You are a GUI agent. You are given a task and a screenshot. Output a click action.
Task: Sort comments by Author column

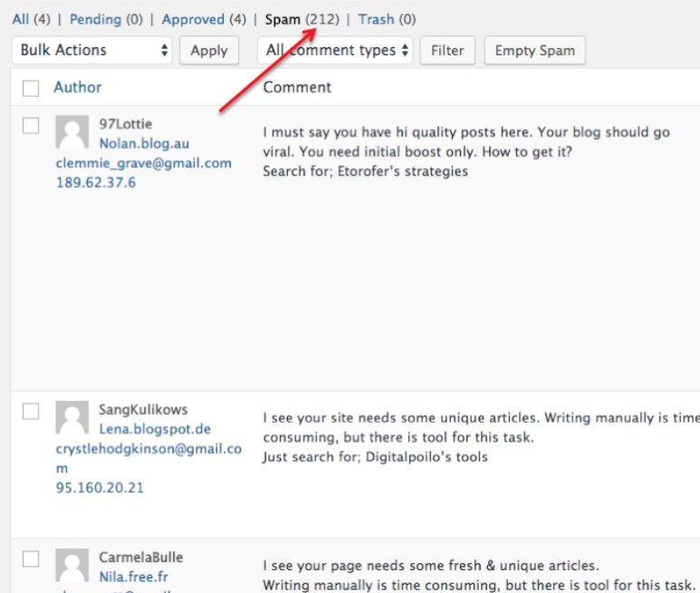pyautogui.click(x=78, y=87)
